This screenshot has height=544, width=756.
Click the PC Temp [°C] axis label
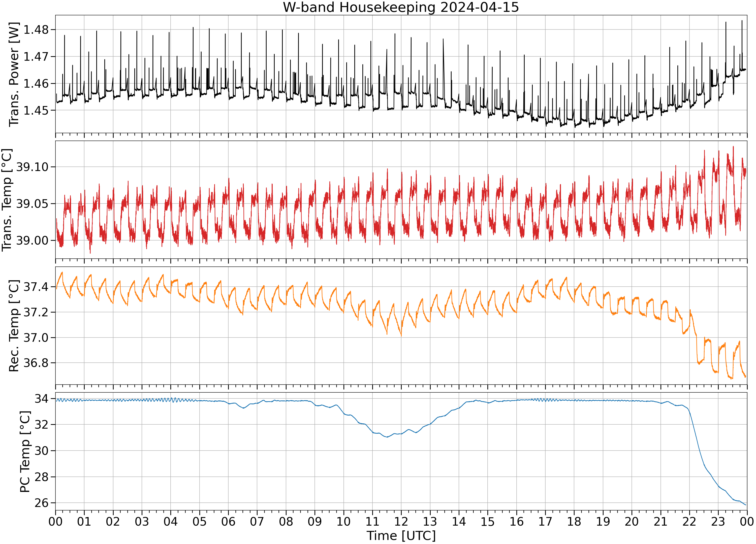(25, 451)
